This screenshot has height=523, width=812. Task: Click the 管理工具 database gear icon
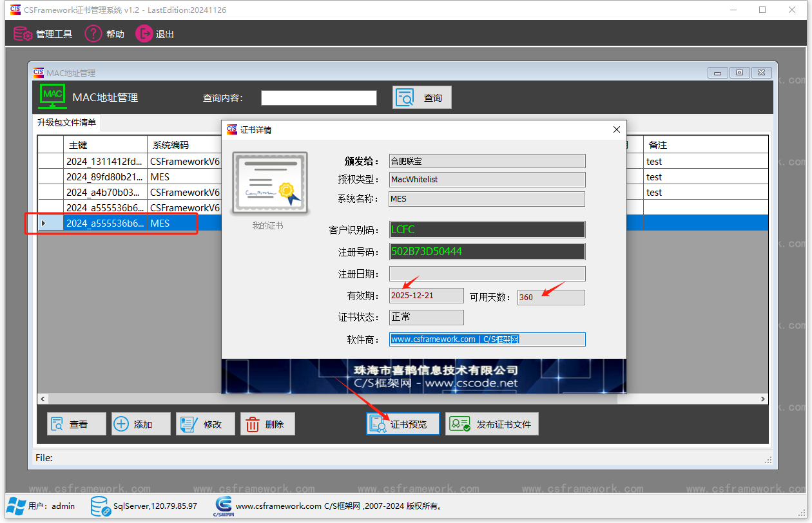(x=23, y=34)
